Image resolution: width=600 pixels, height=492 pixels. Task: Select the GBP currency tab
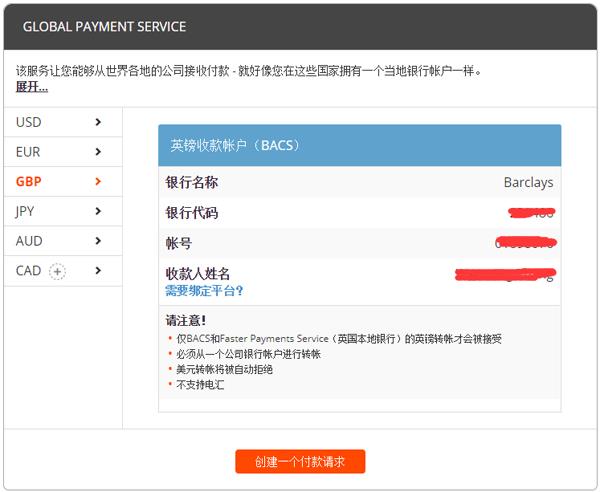pyautogui.click(x=63, y=181)
